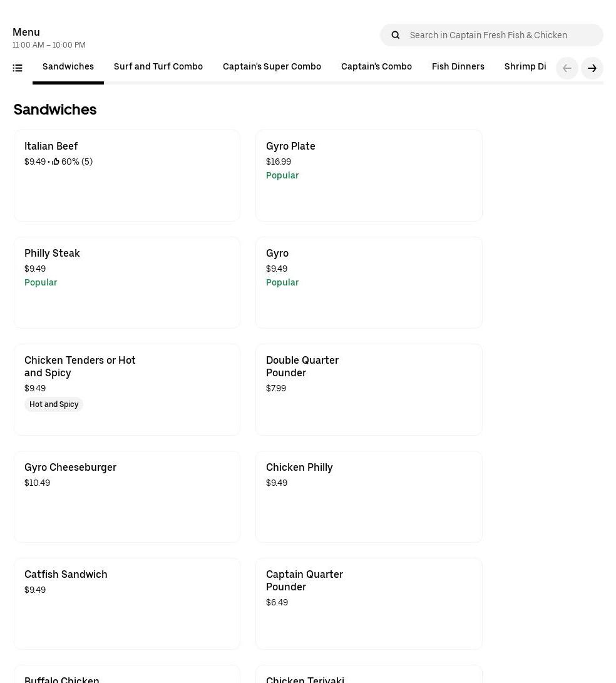The width and height of the screenshot is (616, 683).
Task: Click thumbs-up rating on Italian Beef
Action: click(56, 162)
